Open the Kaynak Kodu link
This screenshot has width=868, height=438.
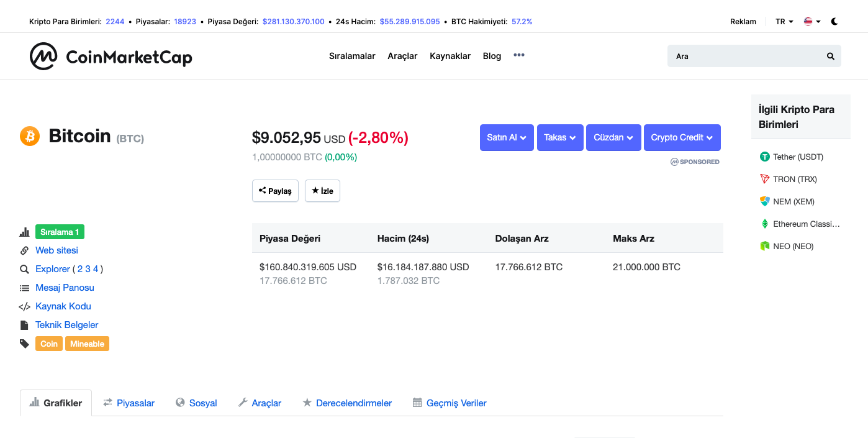(63, 306)
